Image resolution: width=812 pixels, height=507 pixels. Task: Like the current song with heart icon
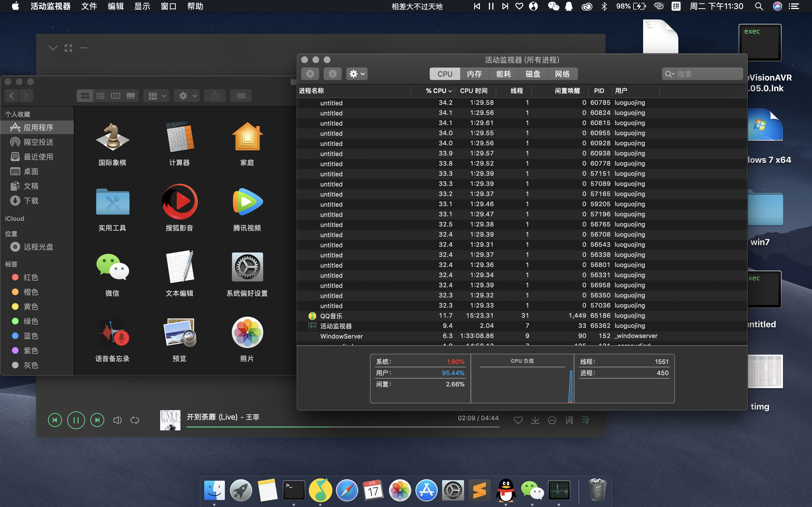pos(518,420)
